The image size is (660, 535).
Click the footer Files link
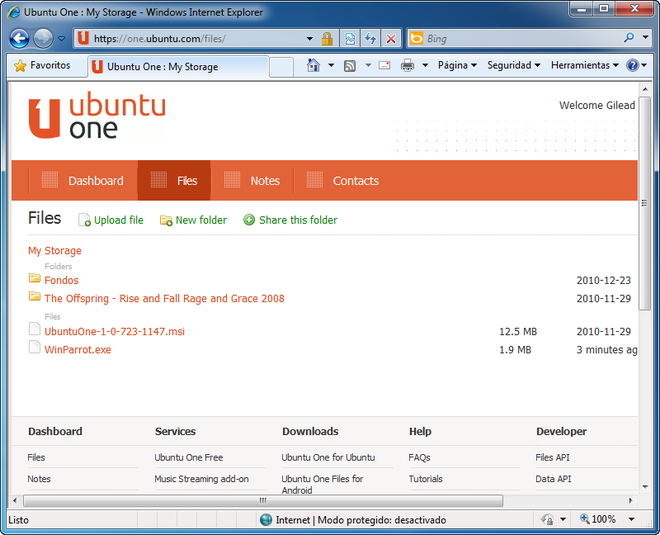tap(36, 458)
